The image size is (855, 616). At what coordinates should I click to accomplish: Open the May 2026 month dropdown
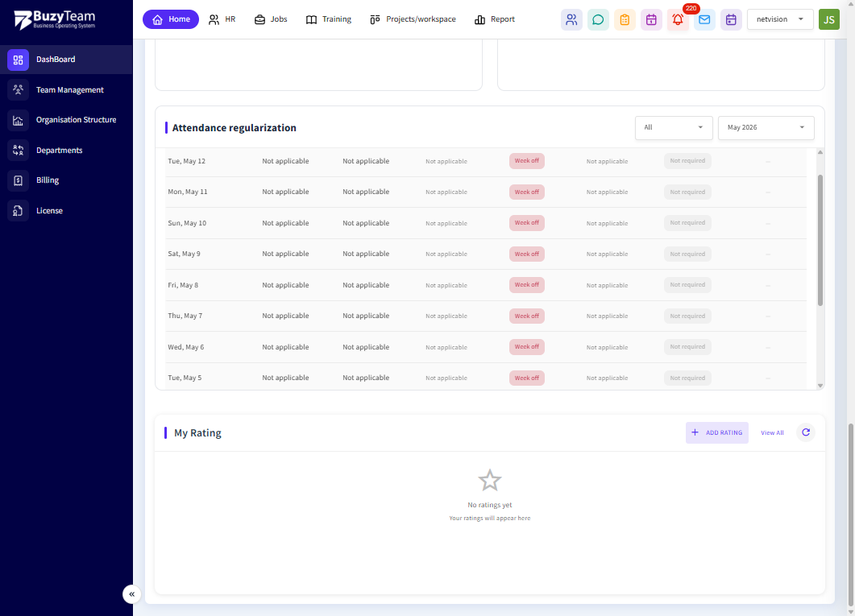point(766,127)
